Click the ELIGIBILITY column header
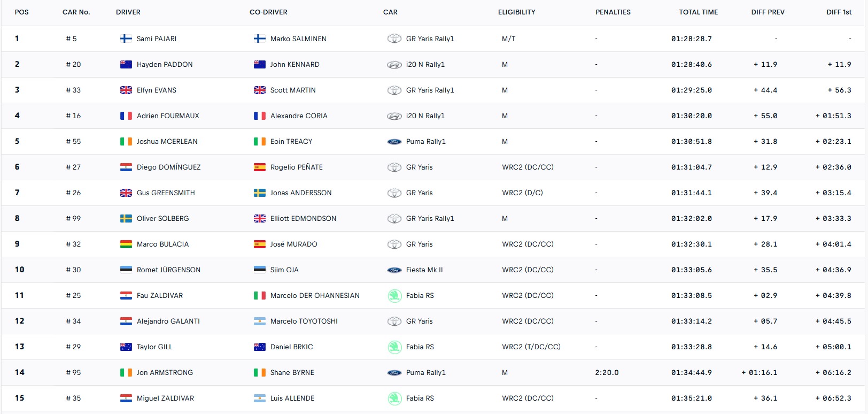 516,12
